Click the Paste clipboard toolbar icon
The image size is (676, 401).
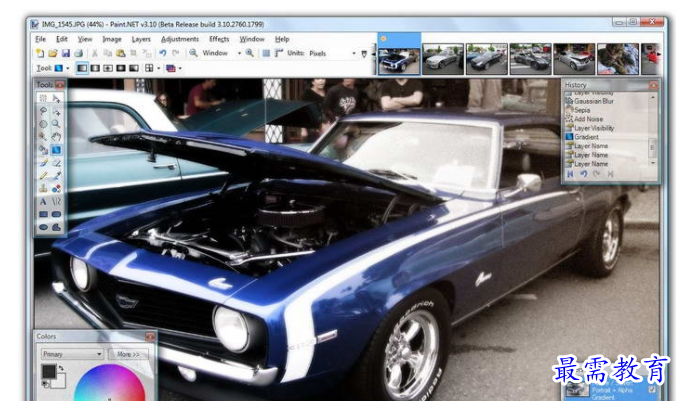(121, 53)
